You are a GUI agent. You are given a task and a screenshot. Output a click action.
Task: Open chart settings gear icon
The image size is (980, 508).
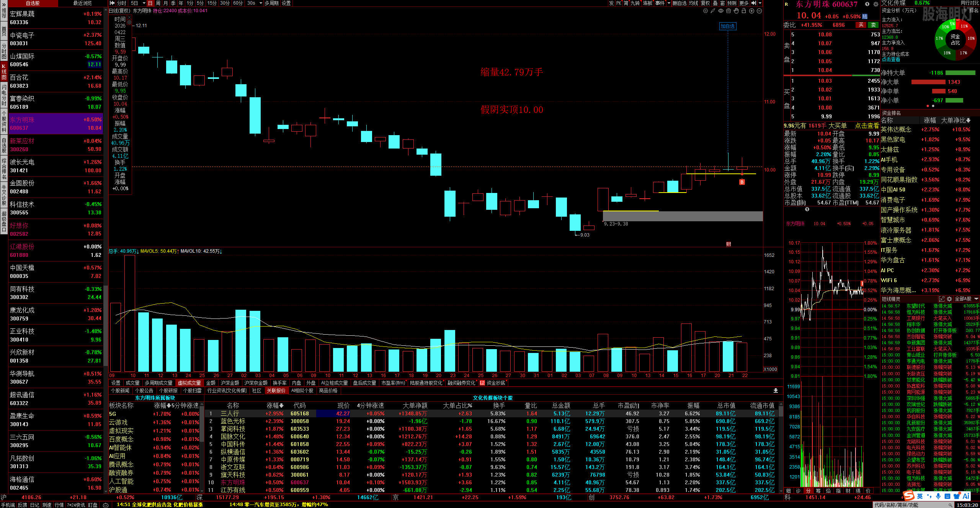click(706, 11)
